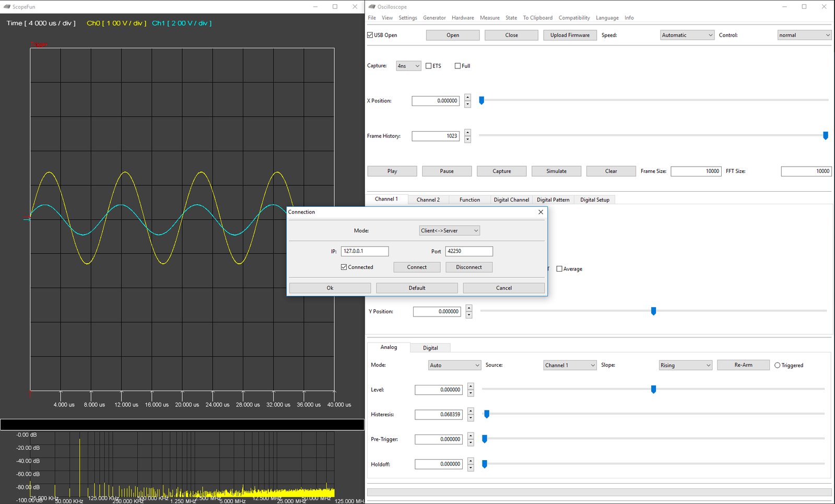The image size is (835, 504).
Task: Open the trigger Source dropdown showing Channel 1
Action: click(x=570, y=365)
